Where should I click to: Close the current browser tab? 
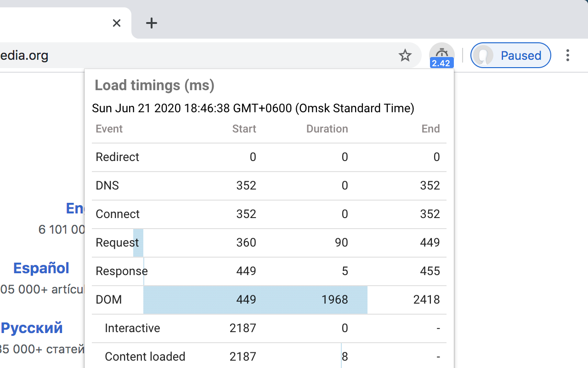[x=116, y=23]
